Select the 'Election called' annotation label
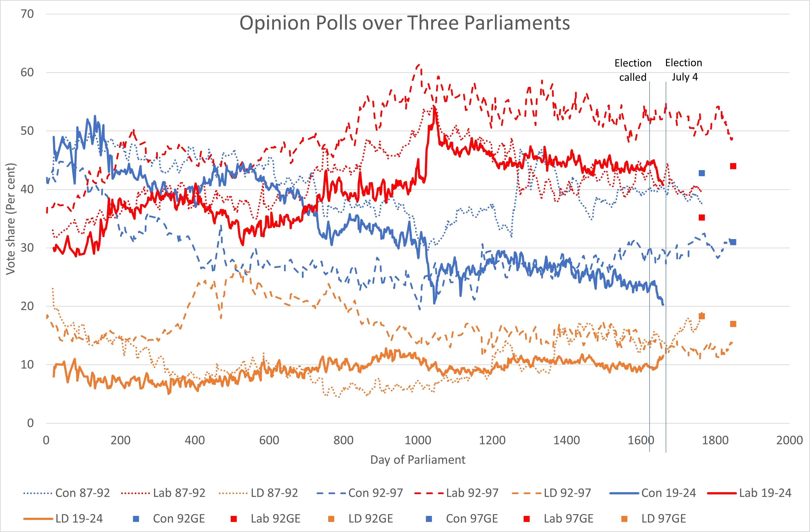Screen dimensions: 810x532 (x=633, y=70)
